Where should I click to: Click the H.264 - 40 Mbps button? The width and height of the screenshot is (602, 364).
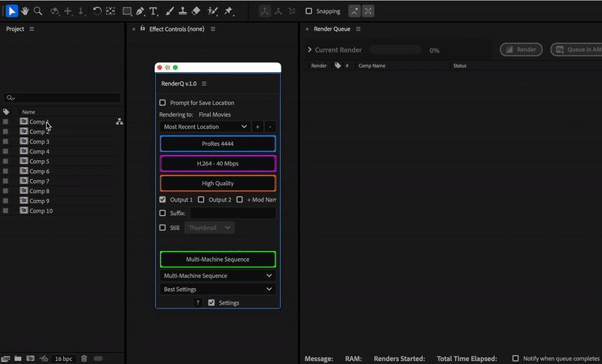point(217,163)
